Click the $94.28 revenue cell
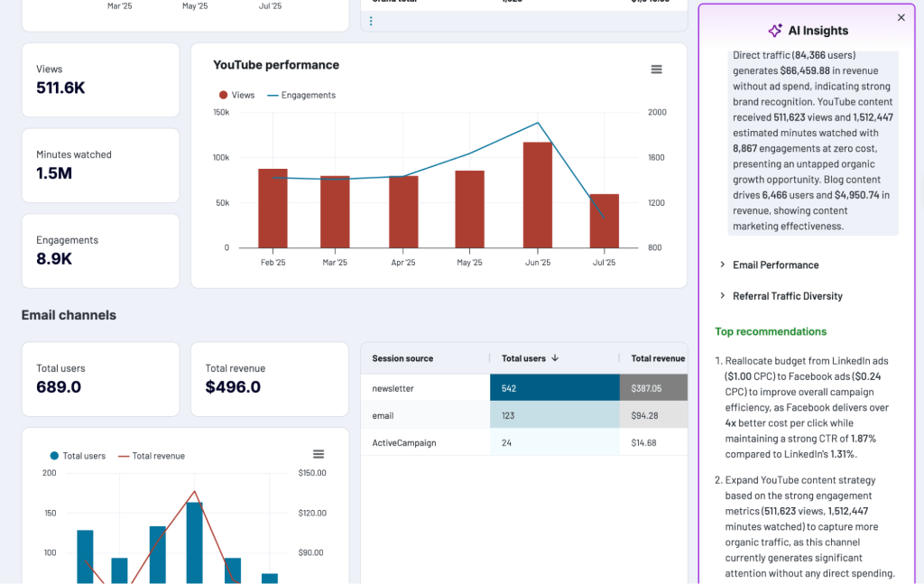The image size is (924, 584). [x=653, y=415]
